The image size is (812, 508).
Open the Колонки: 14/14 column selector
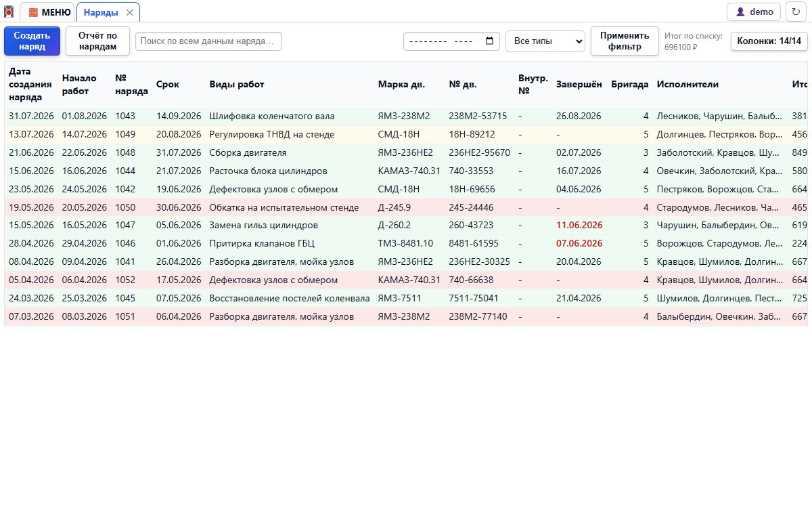[x=769, y=41]
